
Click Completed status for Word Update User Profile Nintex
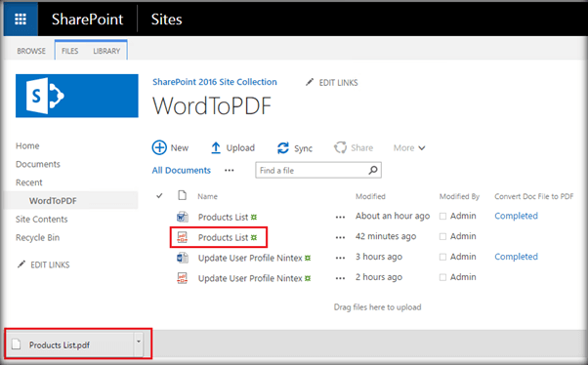click(x=516, y=257)
